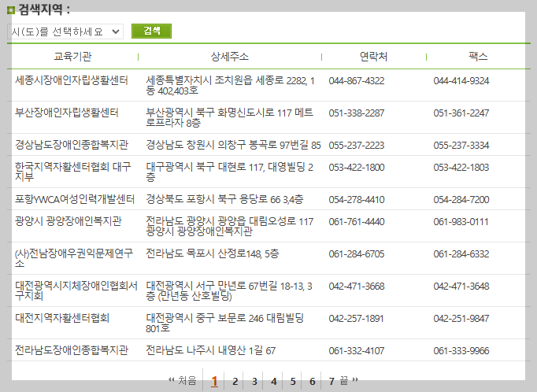Go to pagination page 2
Viewport: 537px width, 392px height.
(x=235, y=382)
